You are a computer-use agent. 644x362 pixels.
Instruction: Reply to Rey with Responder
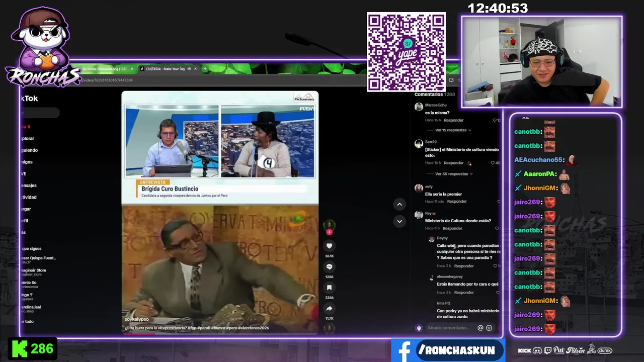(x=452, y=228)
